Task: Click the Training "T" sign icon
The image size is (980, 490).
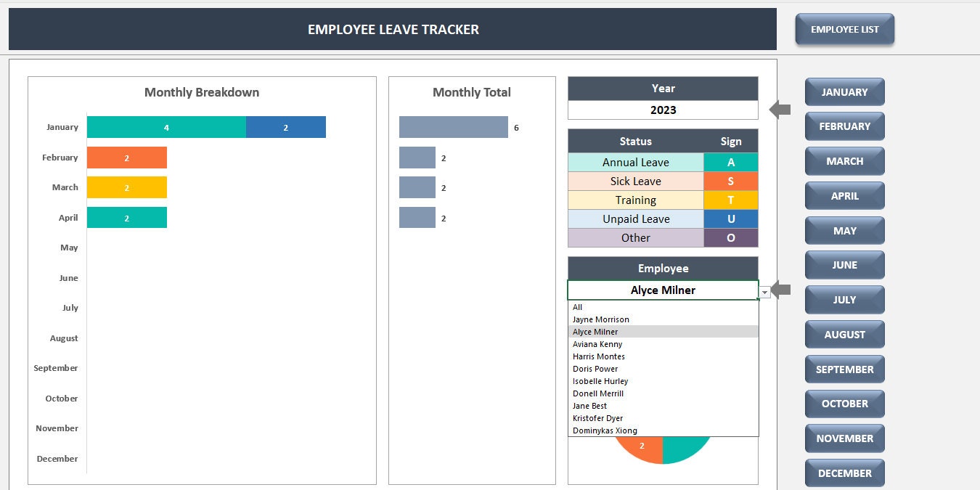Action: (730, 200)
